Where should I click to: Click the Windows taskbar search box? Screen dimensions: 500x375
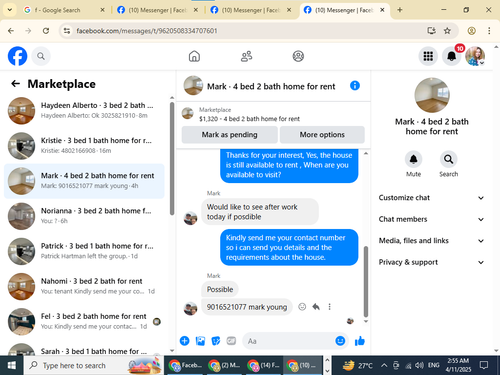click(x=93, y=365)
